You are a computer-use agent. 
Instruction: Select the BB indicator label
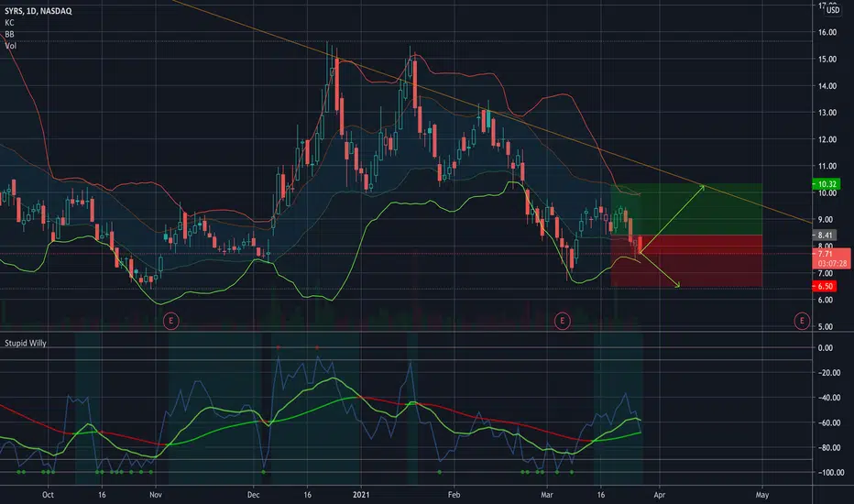pyautogui.click(x=9, y=34)
